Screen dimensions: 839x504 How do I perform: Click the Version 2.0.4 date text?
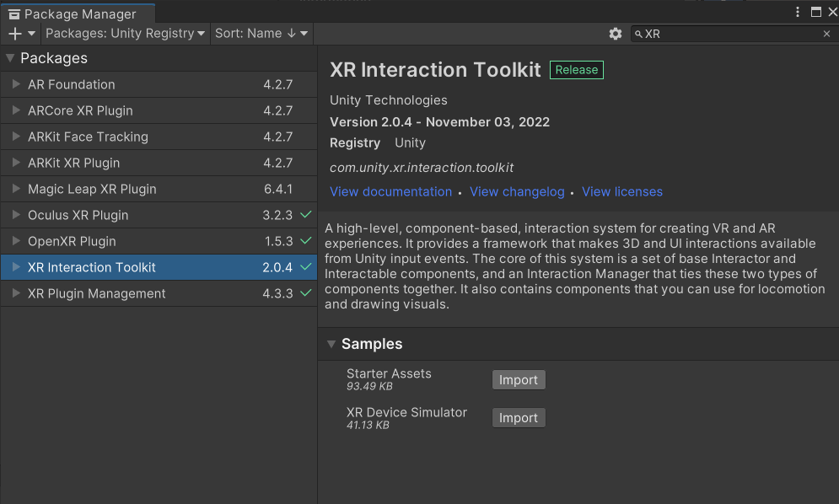(x=439, y=122)
